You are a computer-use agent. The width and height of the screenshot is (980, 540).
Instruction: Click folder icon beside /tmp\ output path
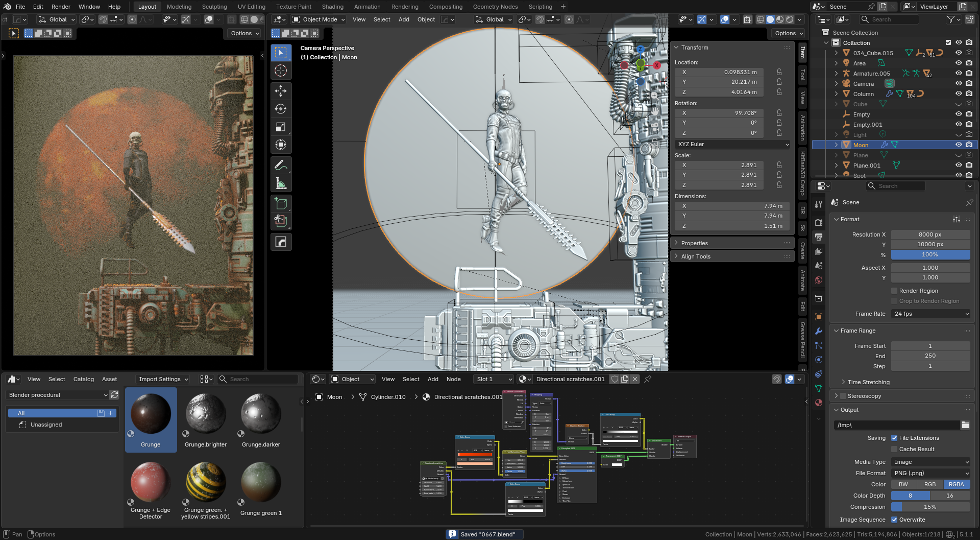pos(965,425)
